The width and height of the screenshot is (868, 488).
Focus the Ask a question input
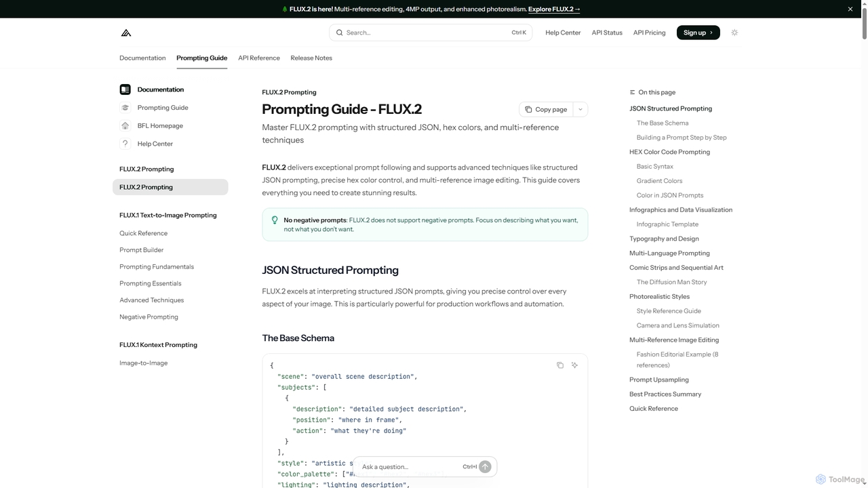point(411,466)
